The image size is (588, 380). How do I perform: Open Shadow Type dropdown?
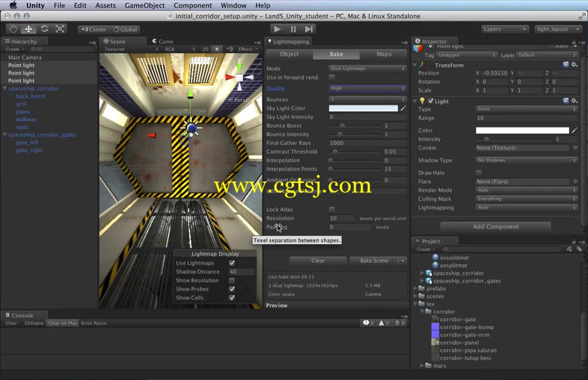526,159
